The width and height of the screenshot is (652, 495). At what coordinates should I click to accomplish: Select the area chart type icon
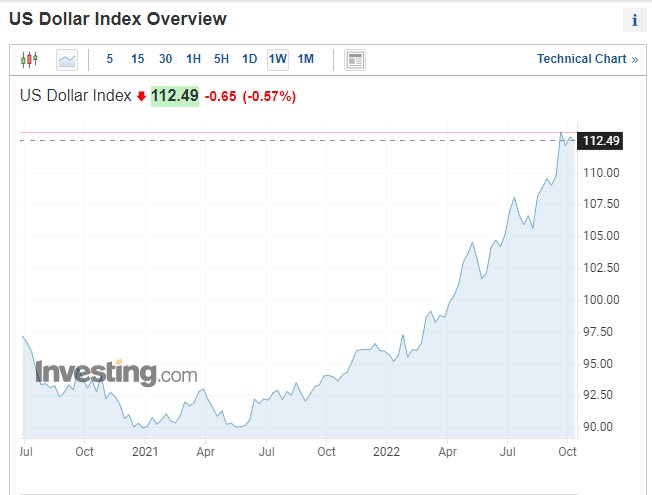coord(67,60)
